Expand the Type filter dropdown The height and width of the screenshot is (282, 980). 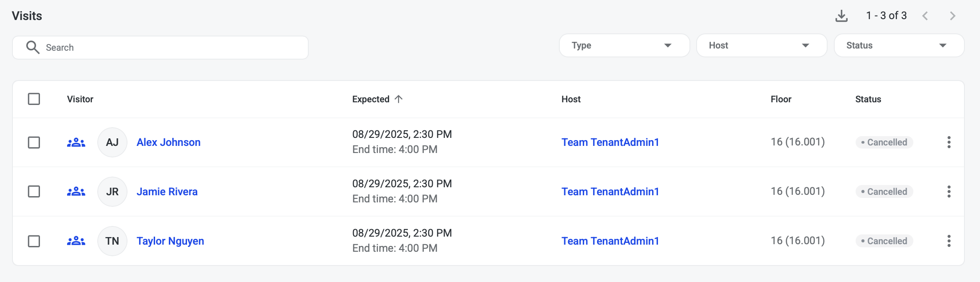[x=624, y=45]
